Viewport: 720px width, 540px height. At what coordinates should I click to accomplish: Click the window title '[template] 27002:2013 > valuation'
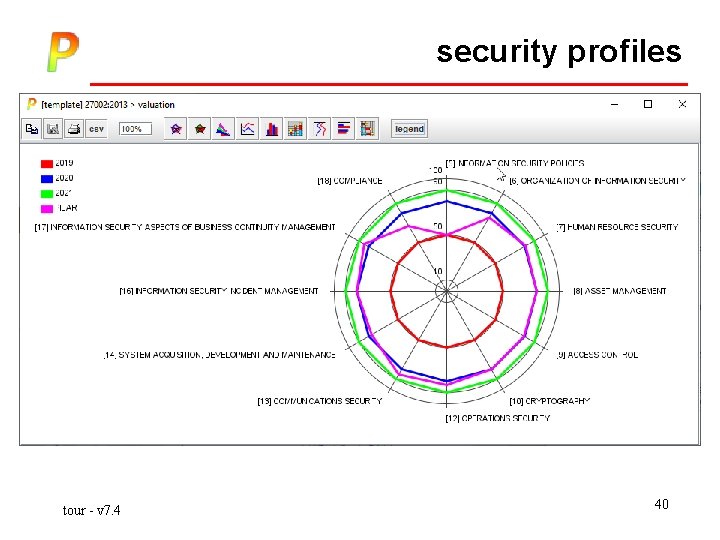click(x=108, y=105)
